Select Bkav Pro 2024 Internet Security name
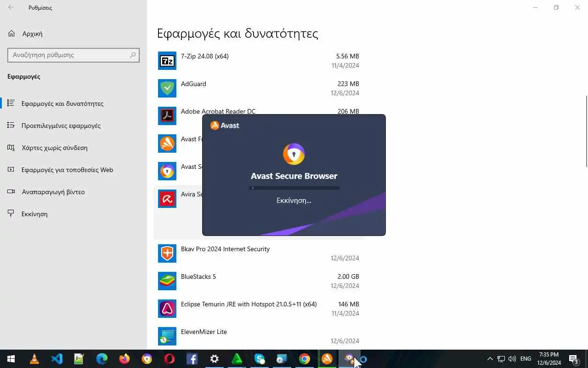 [225, 249]
